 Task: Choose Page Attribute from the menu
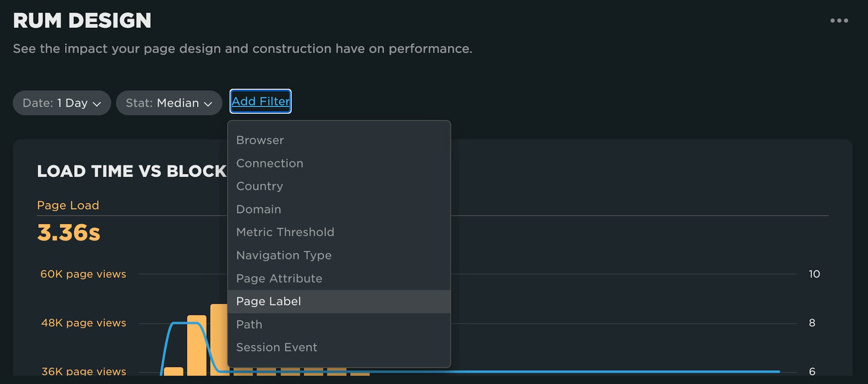(x=279, y=278)
